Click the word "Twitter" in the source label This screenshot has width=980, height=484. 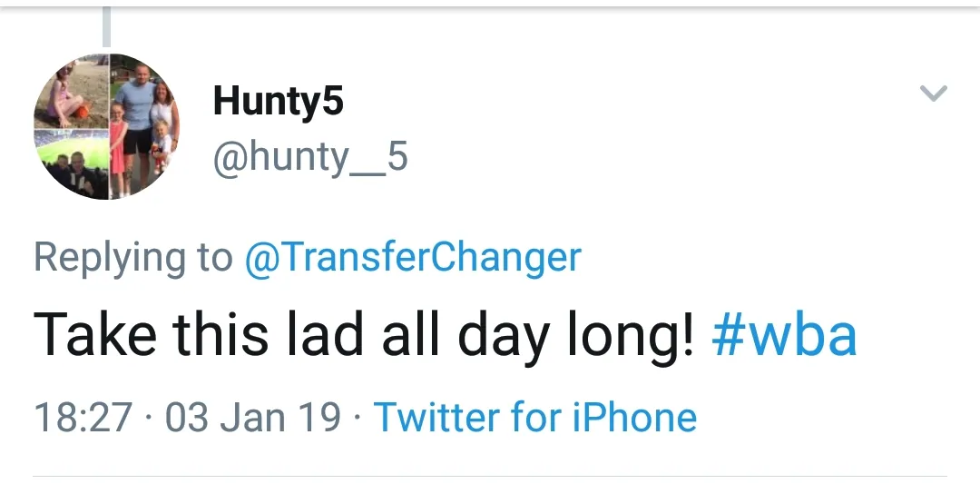[x=437, y=417]
